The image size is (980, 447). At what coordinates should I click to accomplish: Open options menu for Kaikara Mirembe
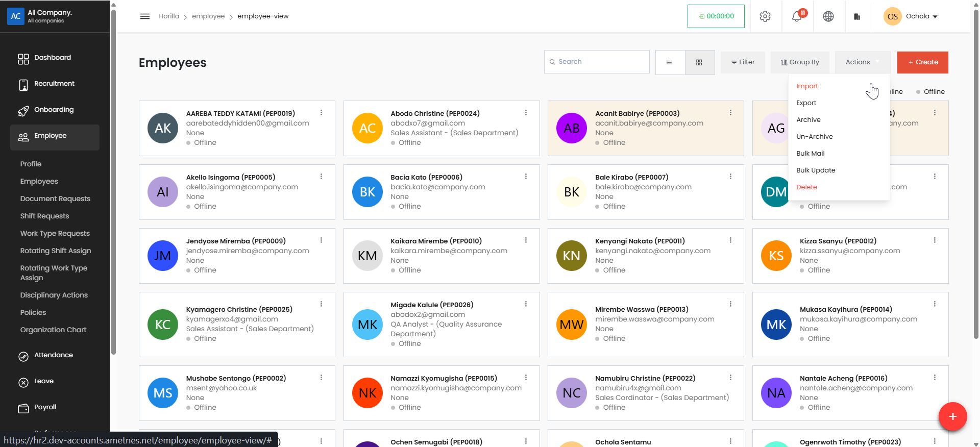click(526, 240)
